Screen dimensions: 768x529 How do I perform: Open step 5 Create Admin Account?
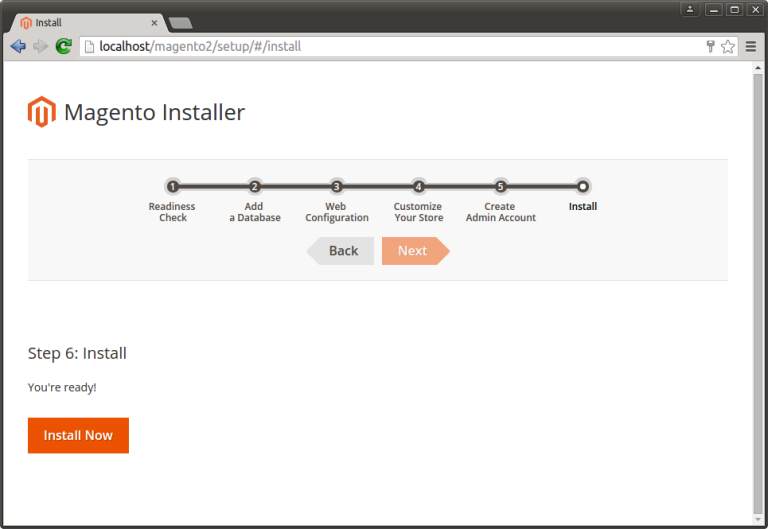click(x=500, y=186)
